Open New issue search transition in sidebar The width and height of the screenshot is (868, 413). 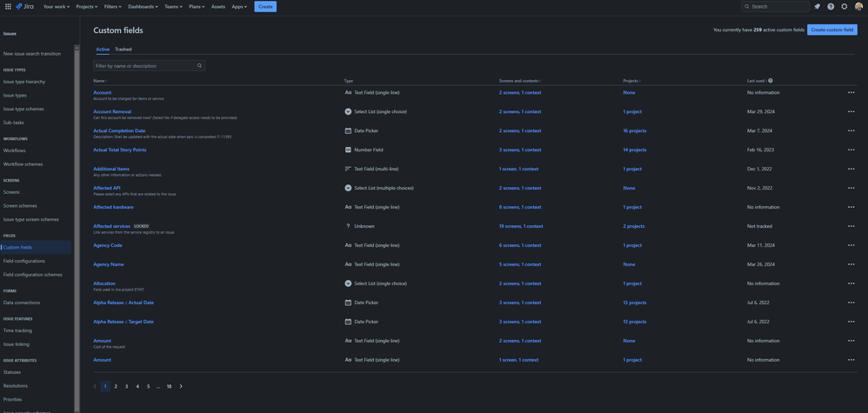pos(32,54)
